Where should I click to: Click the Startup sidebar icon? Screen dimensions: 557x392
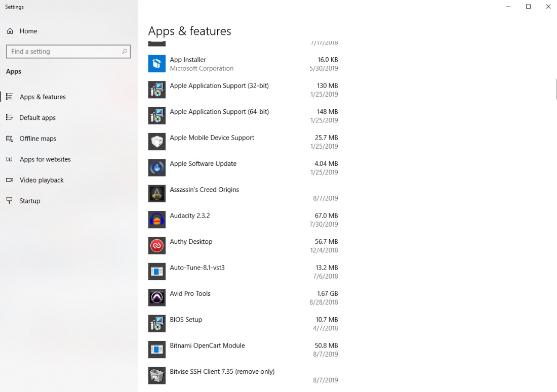10,200
